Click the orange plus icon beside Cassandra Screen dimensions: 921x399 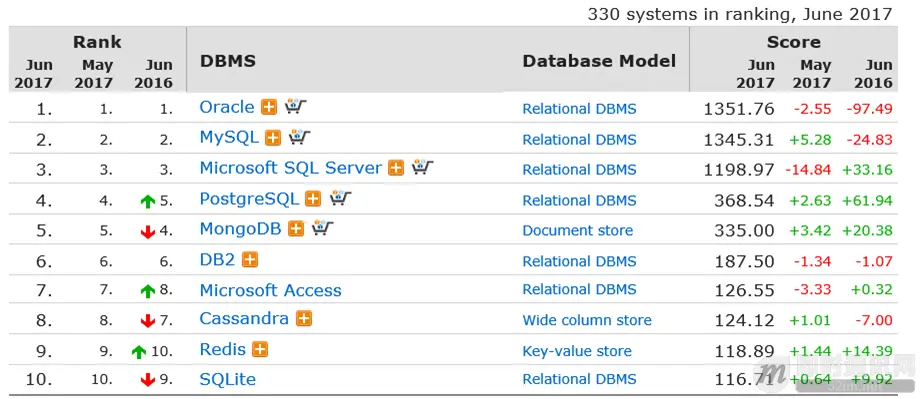pos(304,318)
